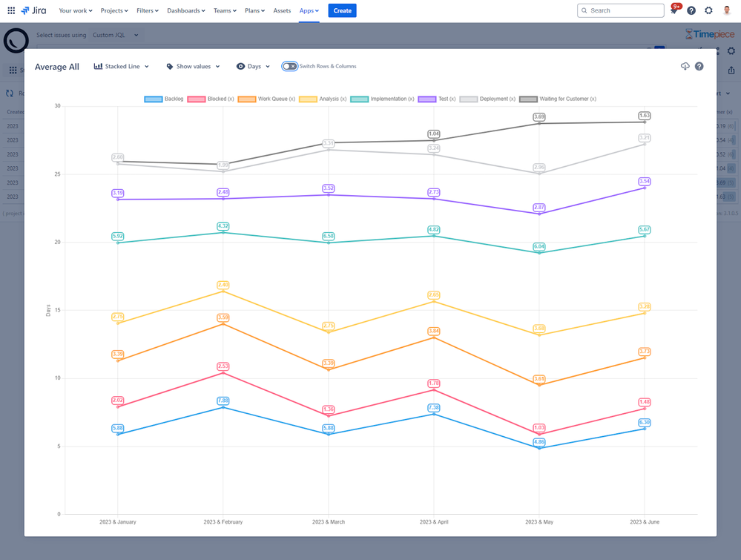This screenshot has width=741, height=560.
Task: Open chart help question mark icon
Action: [699, 66]
